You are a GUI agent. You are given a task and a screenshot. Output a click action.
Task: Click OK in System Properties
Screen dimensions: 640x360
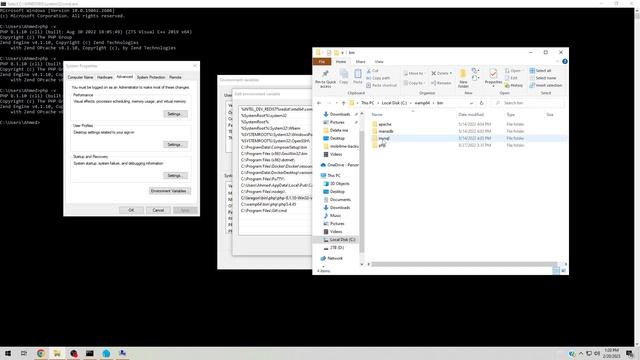coord(131,210)
